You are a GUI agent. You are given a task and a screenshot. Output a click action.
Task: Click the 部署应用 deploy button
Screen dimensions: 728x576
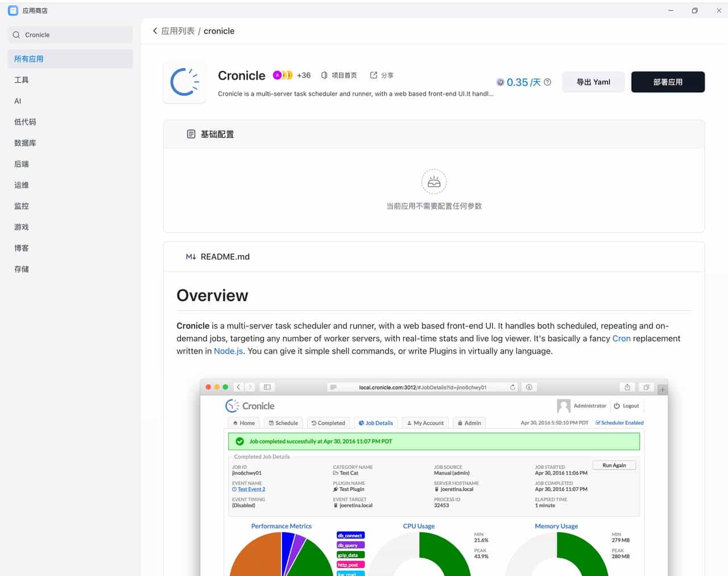tap(668, 82)
